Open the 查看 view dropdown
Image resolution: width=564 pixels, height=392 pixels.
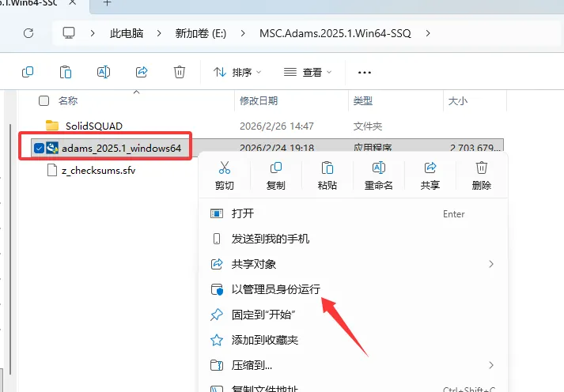(x=308, y=72)
